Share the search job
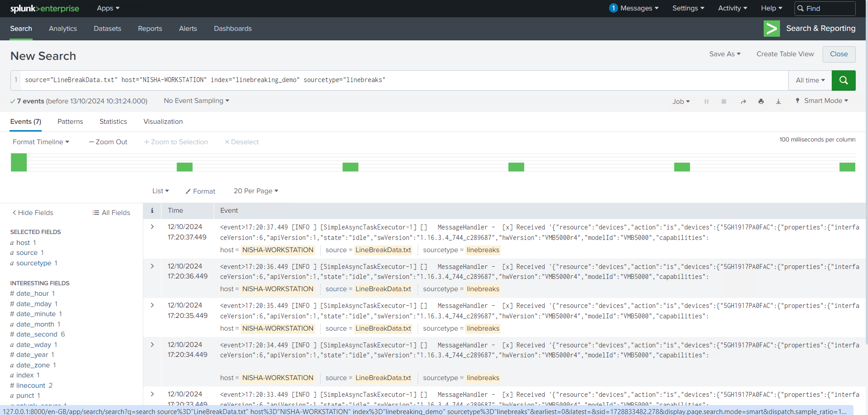The height and width of the screenshot is (415, 868). (743, 102)
